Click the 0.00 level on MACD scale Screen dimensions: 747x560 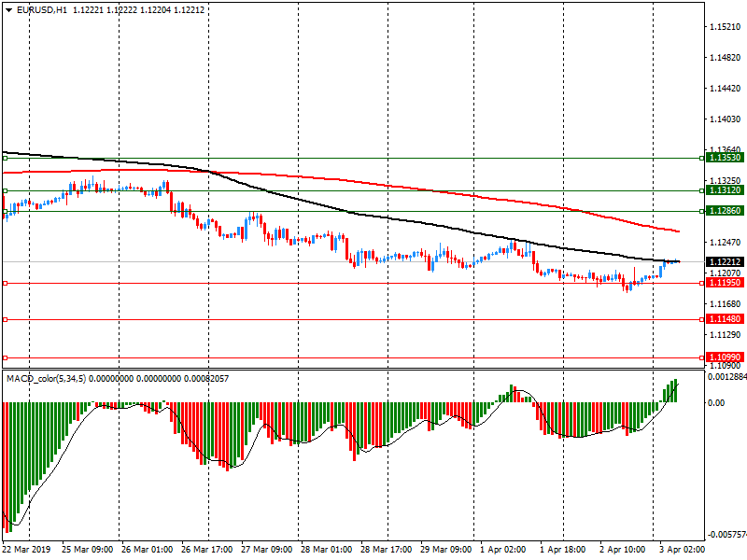click(x=716, y=403)
